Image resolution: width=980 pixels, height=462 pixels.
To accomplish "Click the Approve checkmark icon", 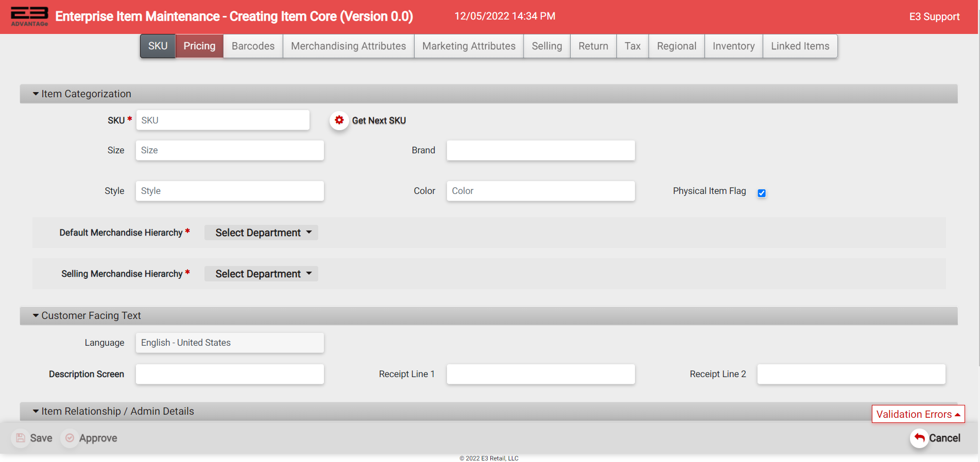I will point(70,438).
